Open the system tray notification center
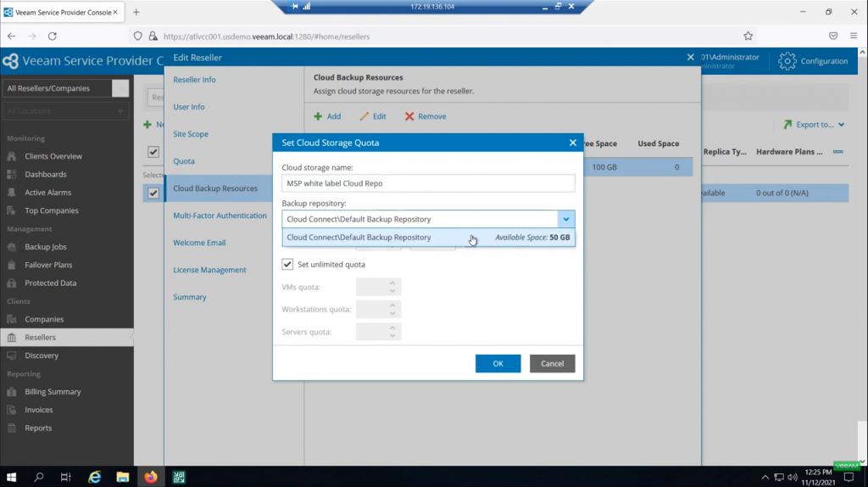868x487 pixels. click(849, 477)
